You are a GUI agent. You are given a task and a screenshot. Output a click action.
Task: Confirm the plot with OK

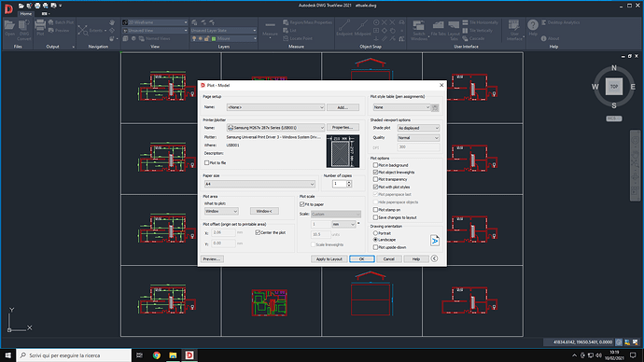point(362,259)
